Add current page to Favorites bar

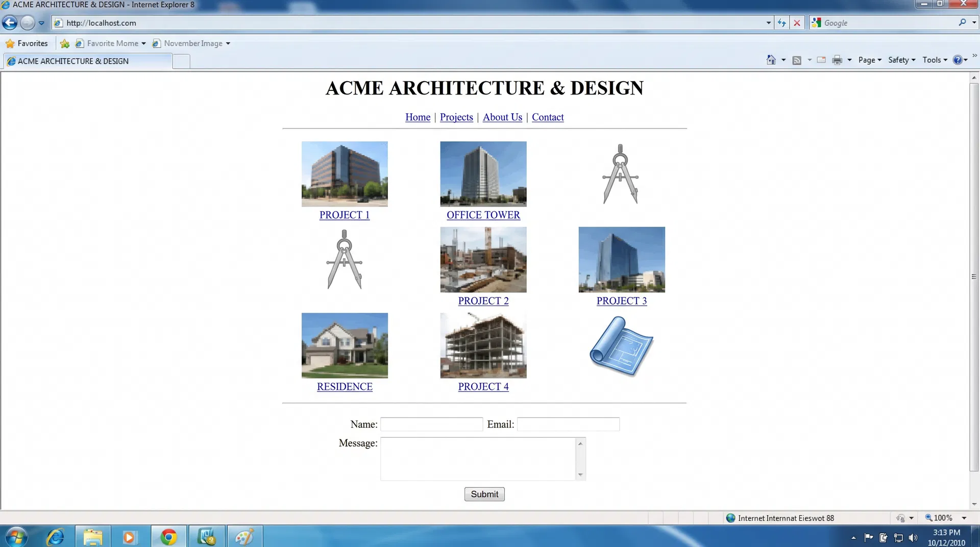(64, 43)
